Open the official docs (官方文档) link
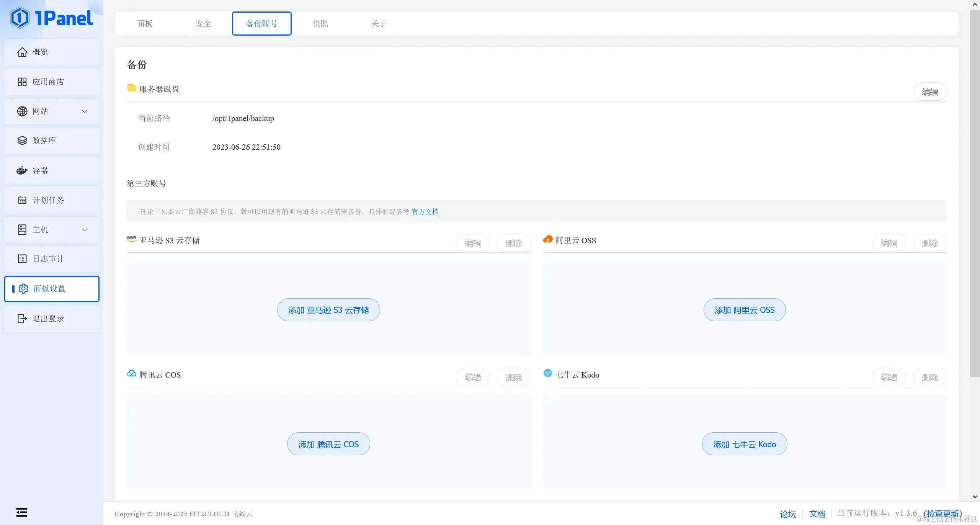The height and width of the screenshot is (525, 980). pos(425,212)
